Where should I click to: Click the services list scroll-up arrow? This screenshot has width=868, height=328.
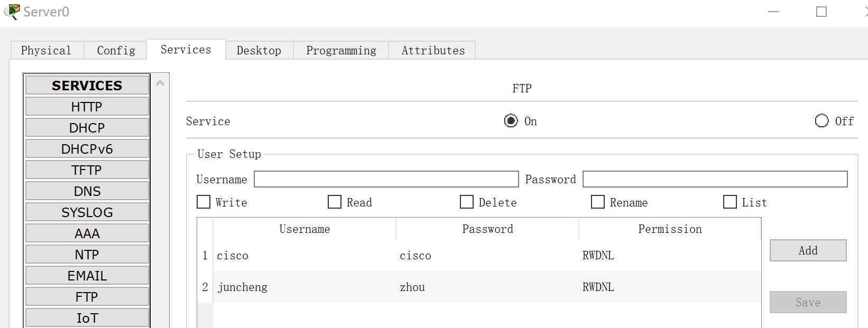coord(160,83)
